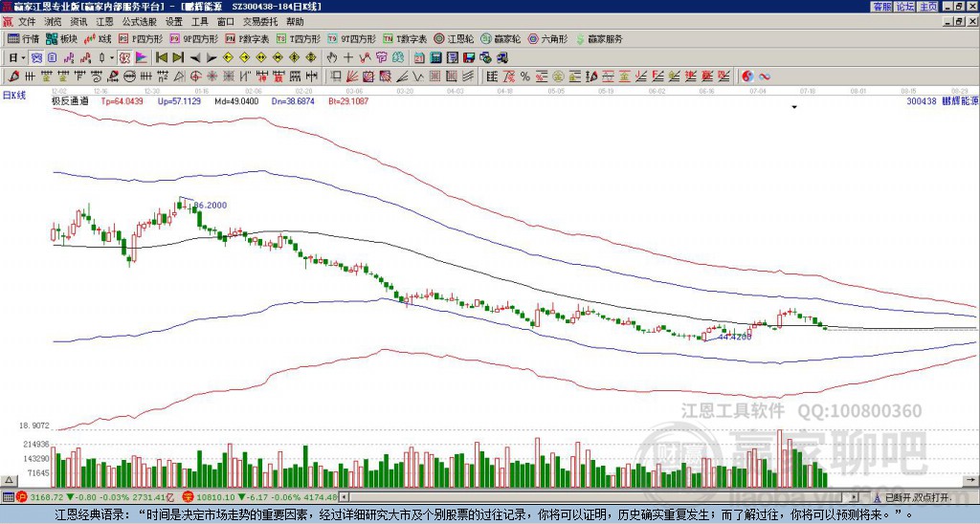
Task: Click the 行情 toolbar button
Action: 23,38
